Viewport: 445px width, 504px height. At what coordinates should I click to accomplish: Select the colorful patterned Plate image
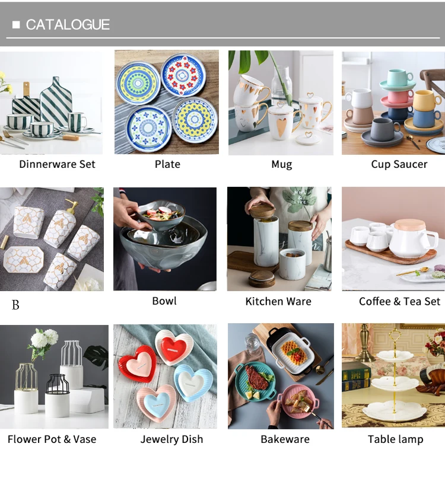167,102
